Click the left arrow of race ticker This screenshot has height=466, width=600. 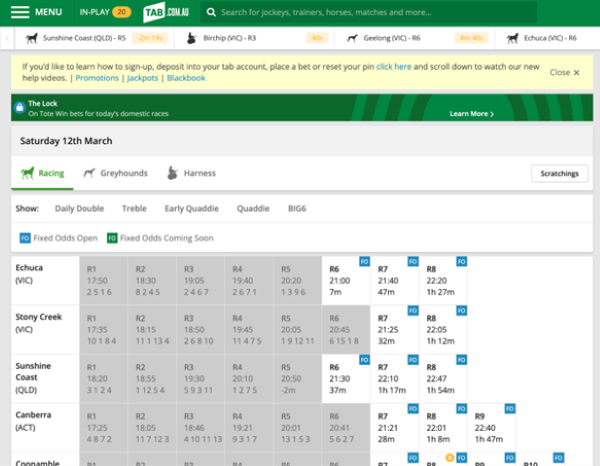pyautogui.click(x=7, y=38)
